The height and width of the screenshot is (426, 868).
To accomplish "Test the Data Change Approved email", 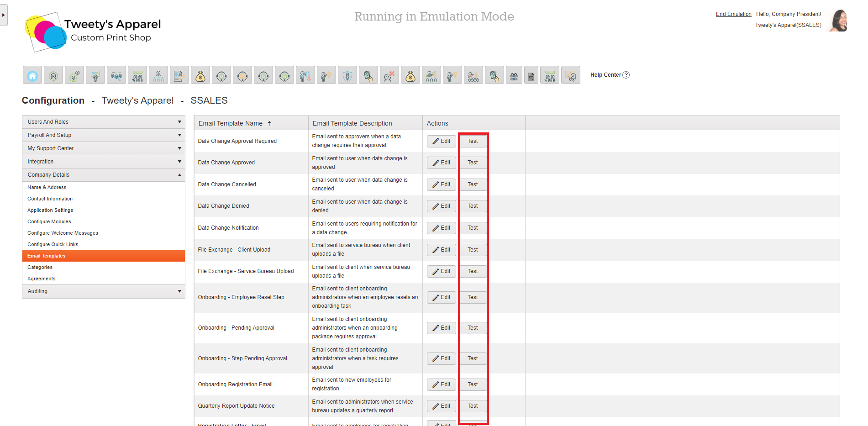I will pyautogui.click(x=473, y=163).
